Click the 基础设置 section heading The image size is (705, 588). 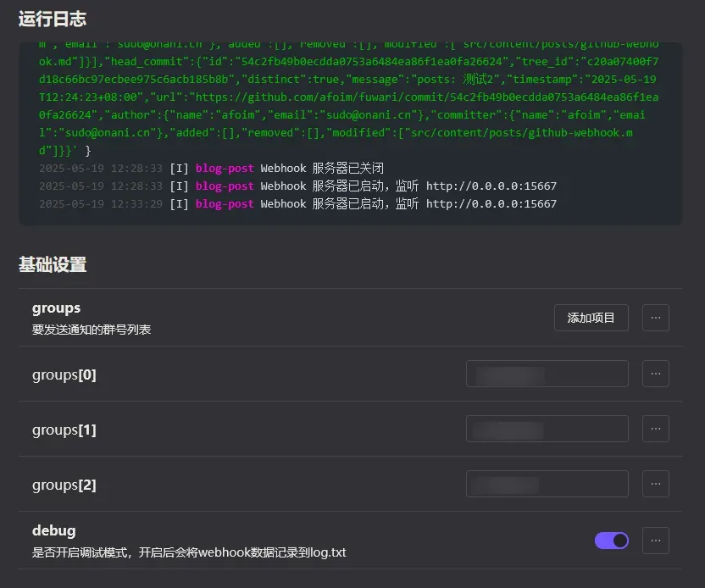[x=53, y=264]
